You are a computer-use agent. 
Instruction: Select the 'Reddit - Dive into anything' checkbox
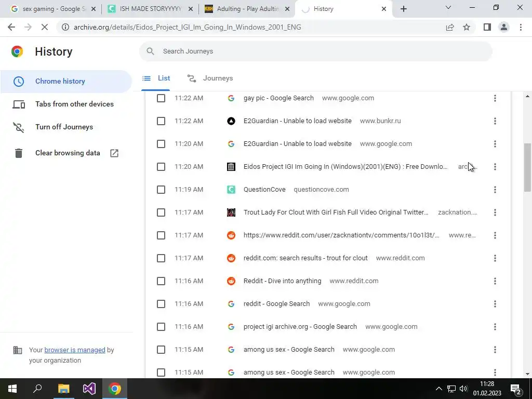click(161, 281)
